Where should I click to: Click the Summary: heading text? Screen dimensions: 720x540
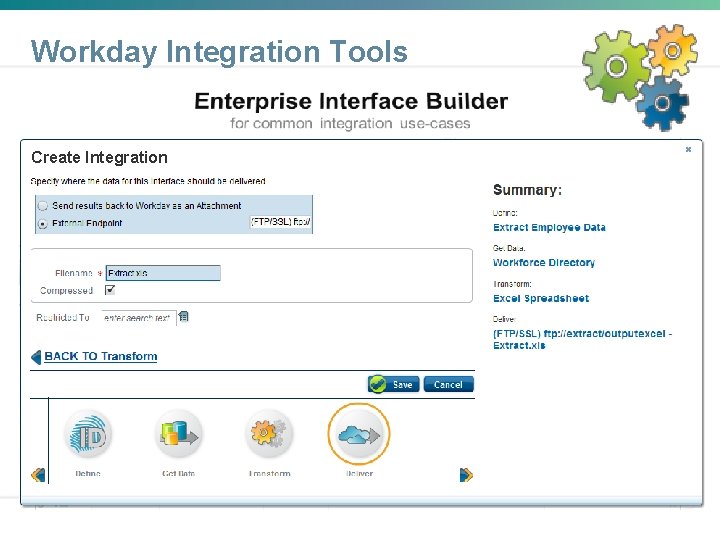click(x=527, y=190)
